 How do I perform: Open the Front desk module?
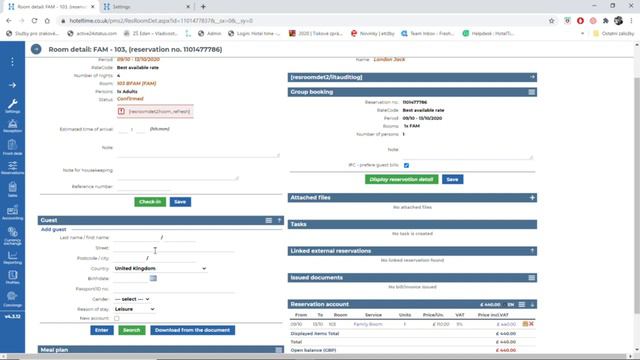point(12,147)
